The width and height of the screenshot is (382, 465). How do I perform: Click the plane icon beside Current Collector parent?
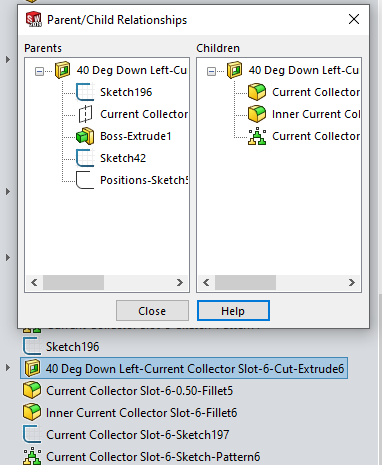[85, 114]
